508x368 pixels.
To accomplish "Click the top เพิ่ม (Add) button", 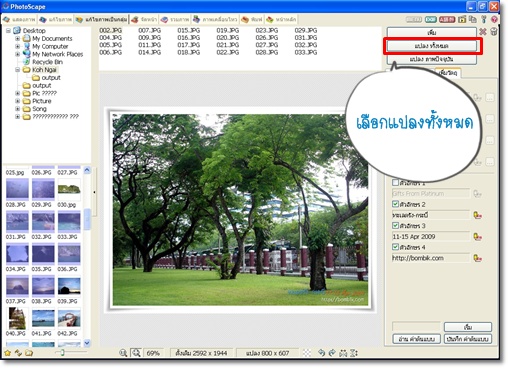I will [x=431, y=32].
